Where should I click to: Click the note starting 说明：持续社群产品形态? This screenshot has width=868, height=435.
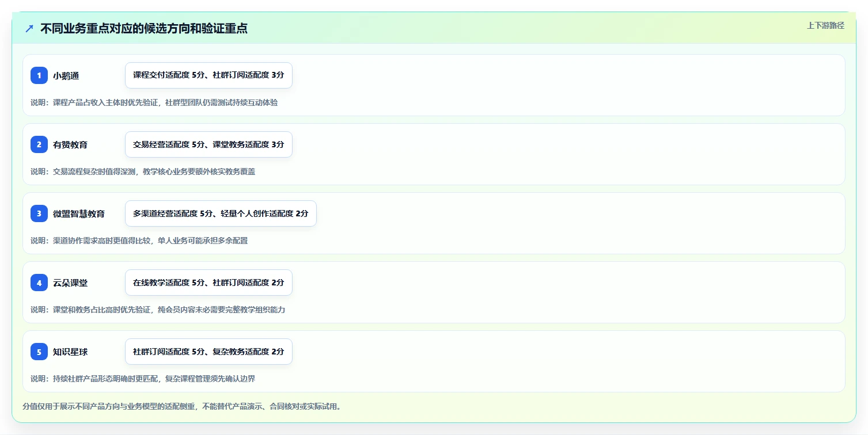(x=143, y=379)
